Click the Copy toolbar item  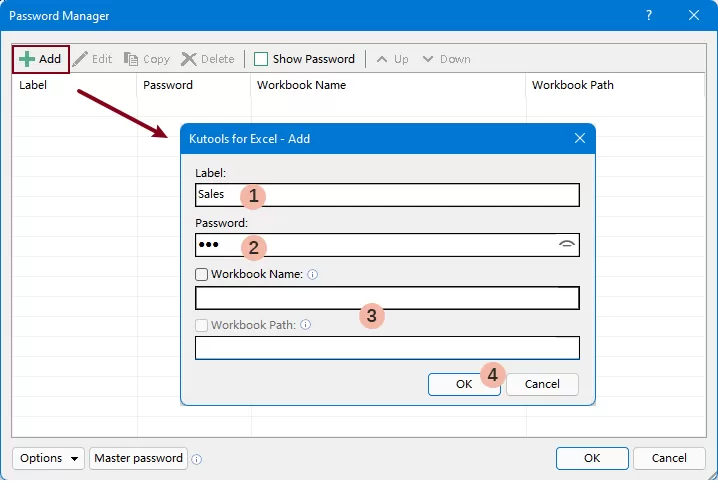pos(147,59)
